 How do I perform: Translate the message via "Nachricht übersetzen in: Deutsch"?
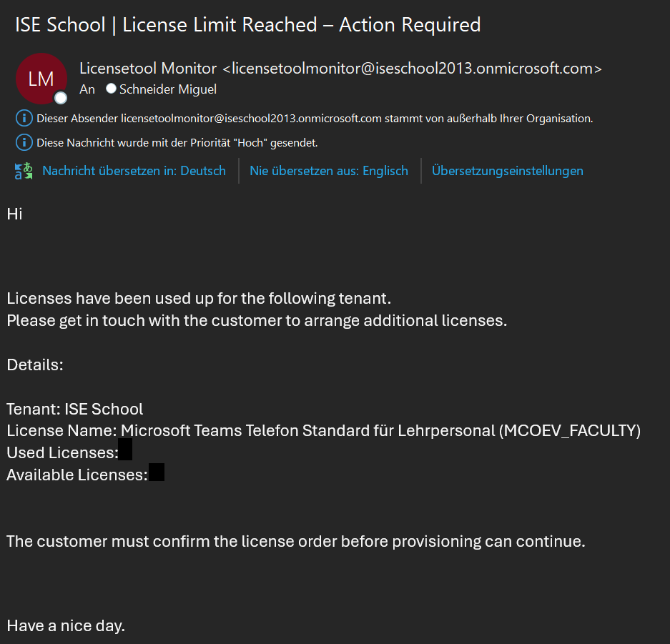[134, 171]
